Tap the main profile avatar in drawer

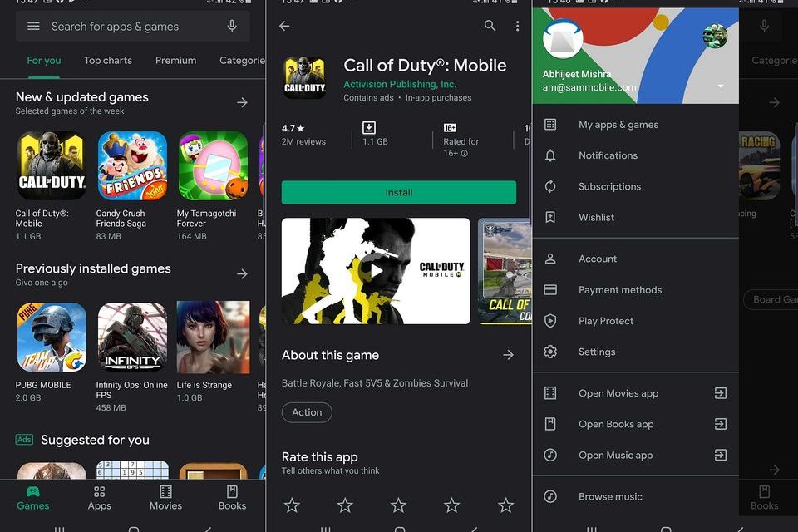pos(563,39)
